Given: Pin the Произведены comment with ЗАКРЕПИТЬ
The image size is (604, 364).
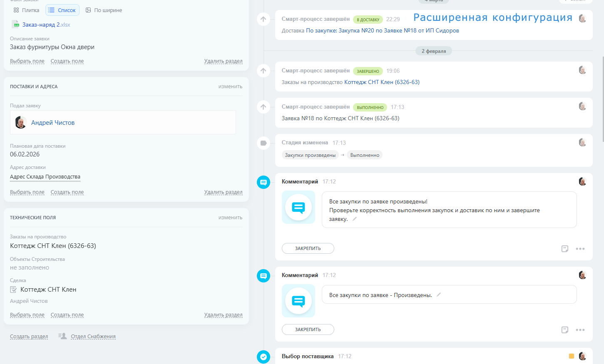Looking at the screenshot, I should click(308, 329).
